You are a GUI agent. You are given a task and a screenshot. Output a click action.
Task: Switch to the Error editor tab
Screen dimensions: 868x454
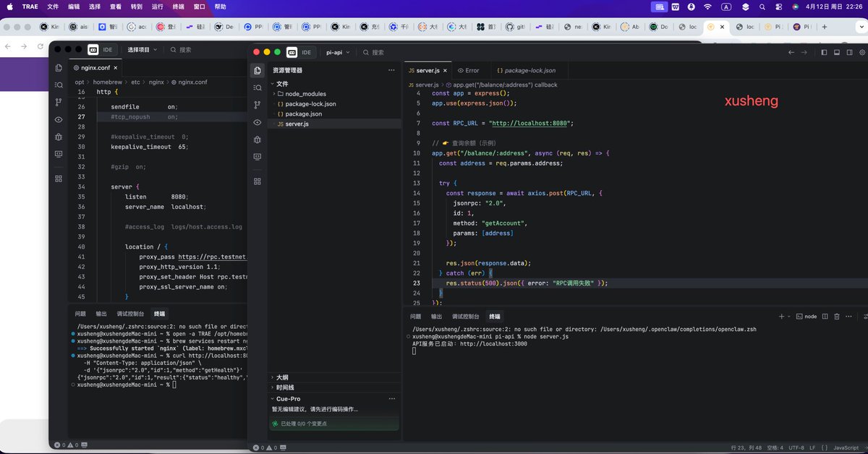click(x=468, y=70)
